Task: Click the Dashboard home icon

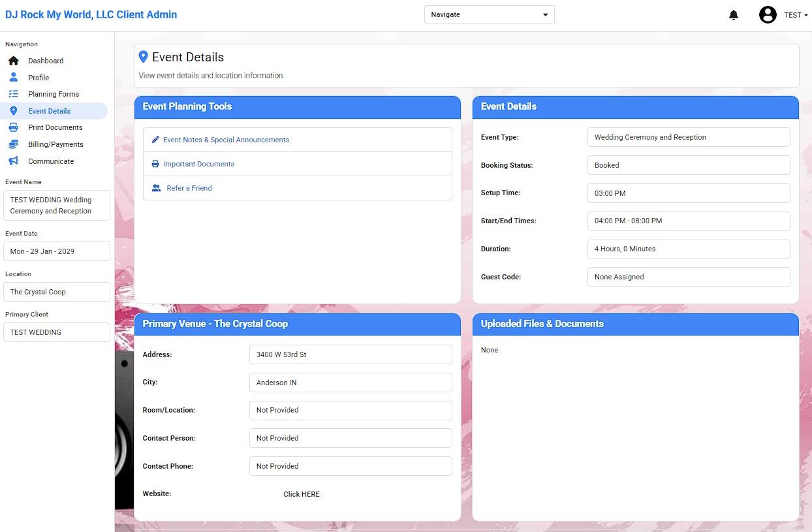Action: (13, 61)
